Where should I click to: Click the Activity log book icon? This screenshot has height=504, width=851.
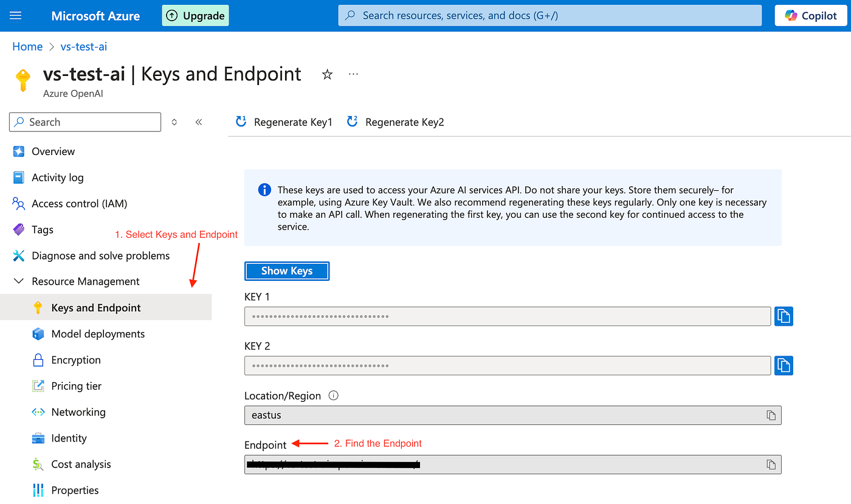[x=19, y=178]
